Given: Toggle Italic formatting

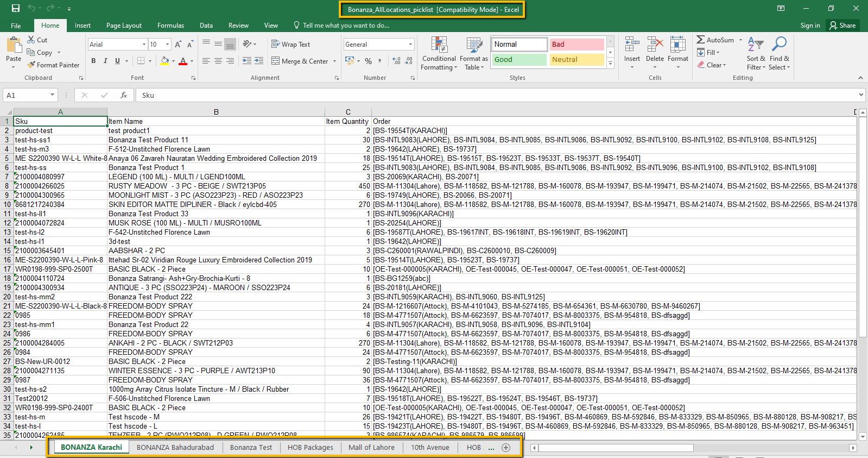Looking at the screenshot, I should [x=105, y=61].
